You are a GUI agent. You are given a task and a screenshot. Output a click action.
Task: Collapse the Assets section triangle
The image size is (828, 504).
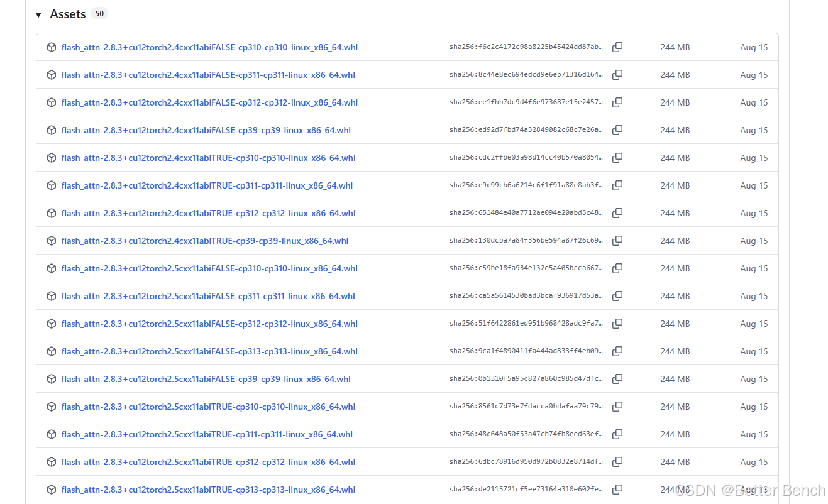click(x=38, y=14)
